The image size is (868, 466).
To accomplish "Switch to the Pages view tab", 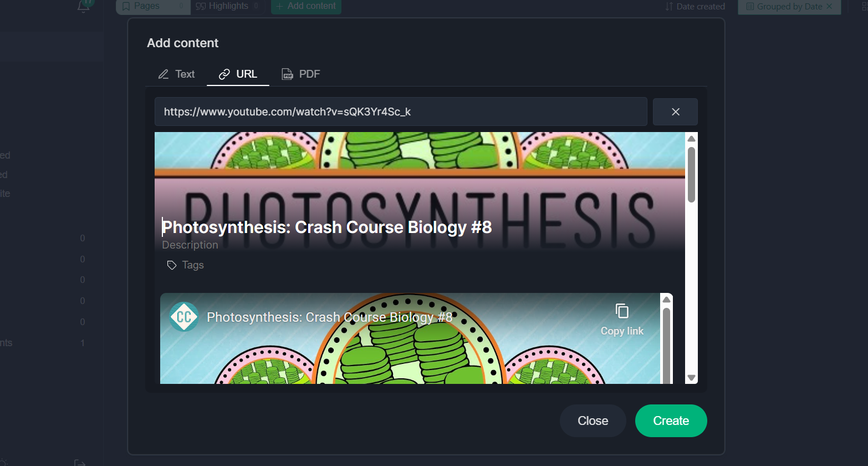I will pyautogui.click(x=146, y=6).
